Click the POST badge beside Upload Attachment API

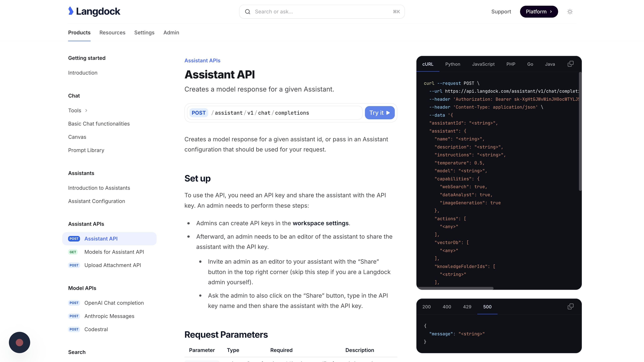tap(74, 265)
